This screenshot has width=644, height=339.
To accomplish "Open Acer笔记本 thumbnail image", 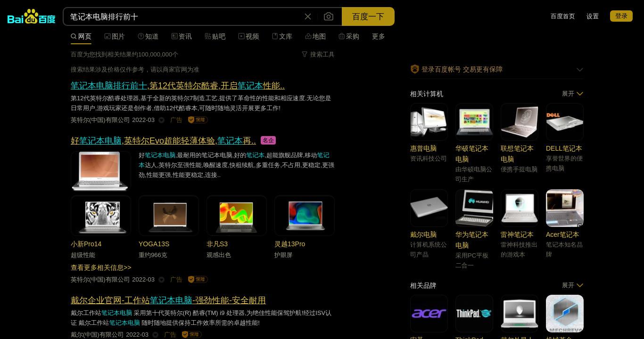I will click(565, 208).
